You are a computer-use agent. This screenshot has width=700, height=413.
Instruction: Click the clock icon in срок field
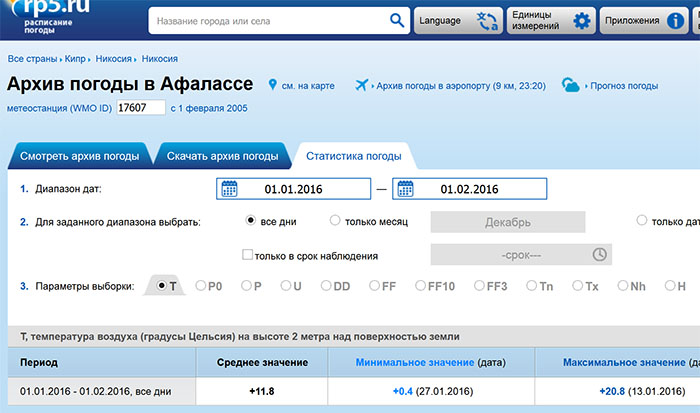[600, 255]
